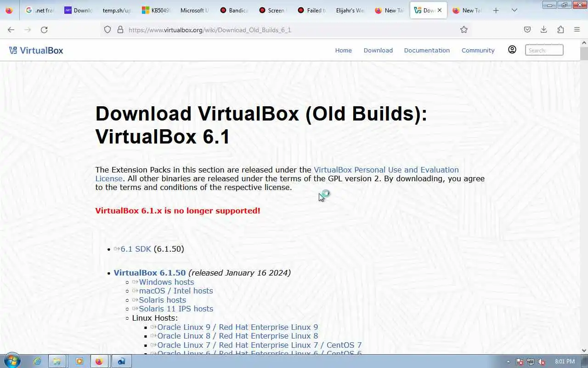Viewport: 588px width, 368px height.
Task: Launch Internet Explorer from the taskbar
Action: [x=37, y=362]
